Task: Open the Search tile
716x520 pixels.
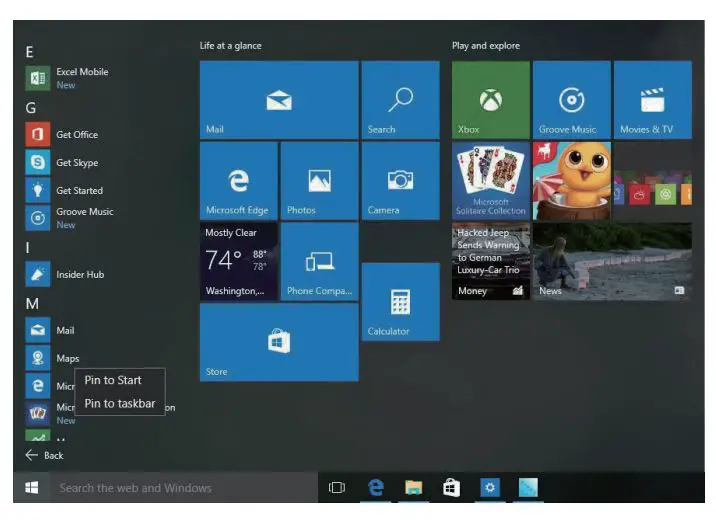Action: pyautogui.click(x=400, y=100)
